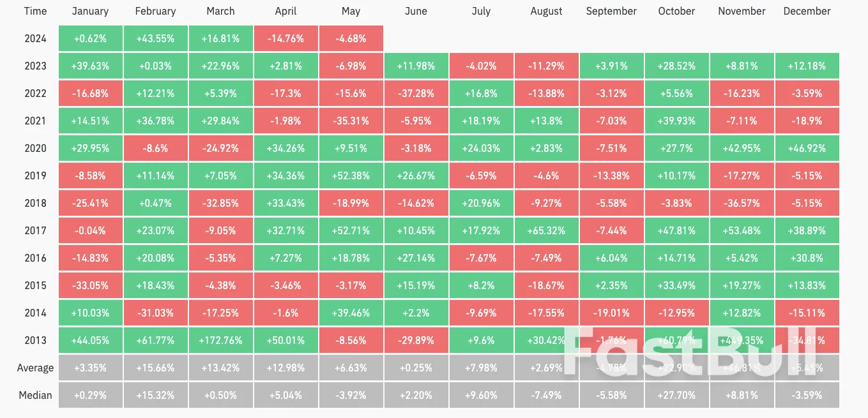Click the January column header
This screenshot has width=868, height=418.
coord(90,11)
